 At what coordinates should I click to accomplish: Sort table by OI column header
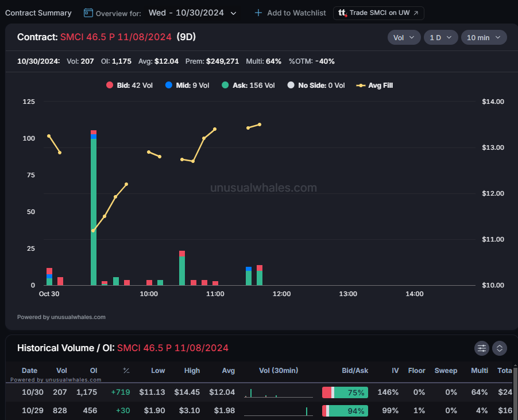coord(94,371)
